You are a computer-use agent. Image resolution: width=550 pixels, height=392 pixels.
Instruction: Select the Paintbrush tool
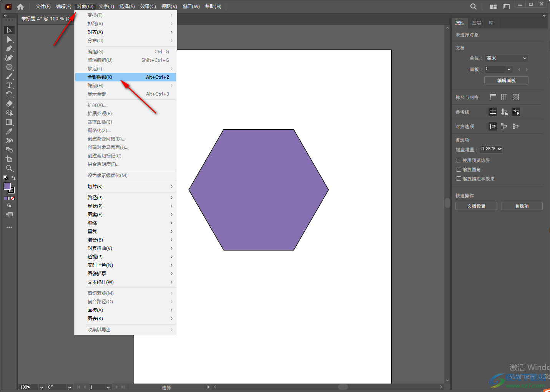click(x=9, y=76)
